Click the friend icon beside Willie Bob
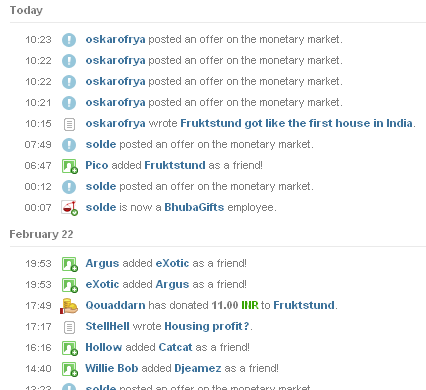Viewport: 426px width, 390px height. (x=70, y=369)
